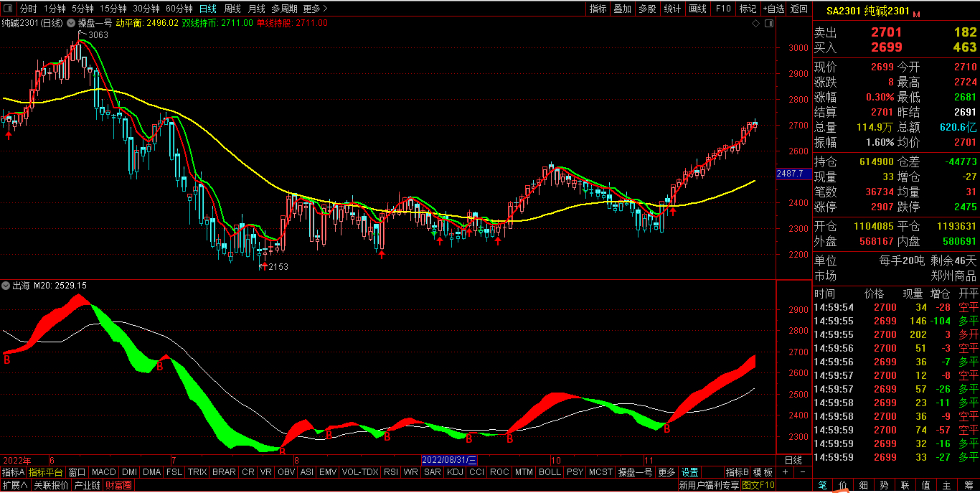The image size is (980, 493).
Task: Open the circular dropdown icon before 操盘一号
Action: tap(71, 23)
